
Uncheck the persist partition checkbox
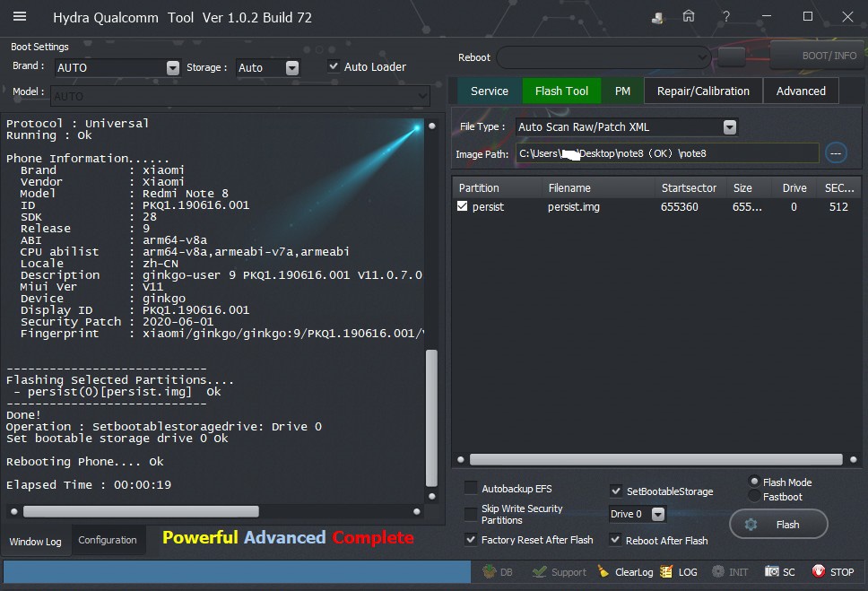(463, 206)
